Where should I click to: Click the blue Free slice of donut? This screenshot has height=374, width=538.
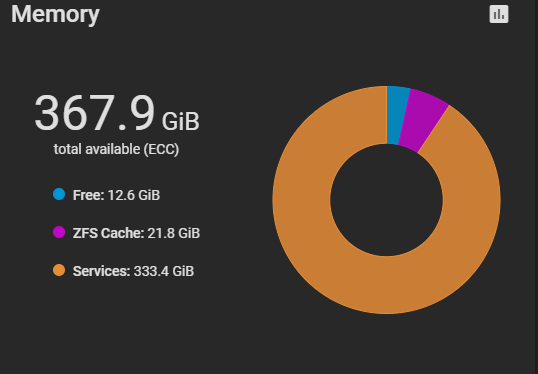[x=397, y=115]
